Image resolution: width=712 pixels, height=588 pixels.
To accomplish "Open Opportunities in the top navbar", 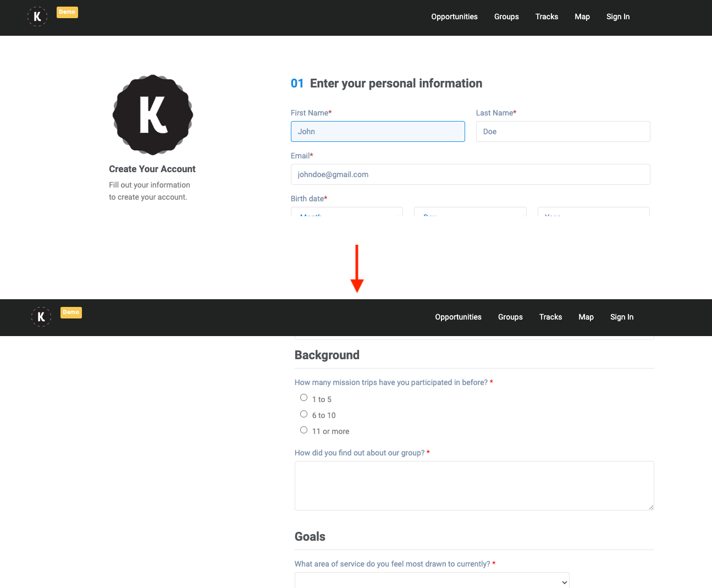I will (454, 17).
